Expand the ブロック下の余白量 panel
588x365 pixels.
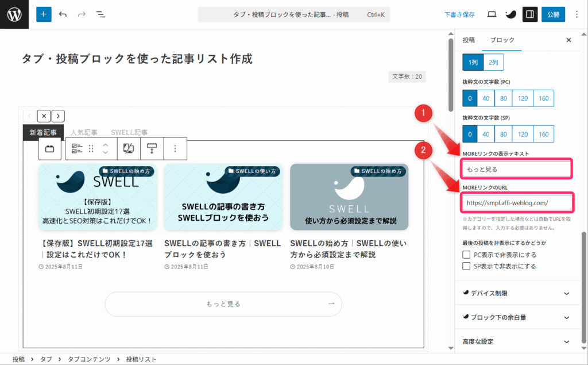(x=517, y=317)
